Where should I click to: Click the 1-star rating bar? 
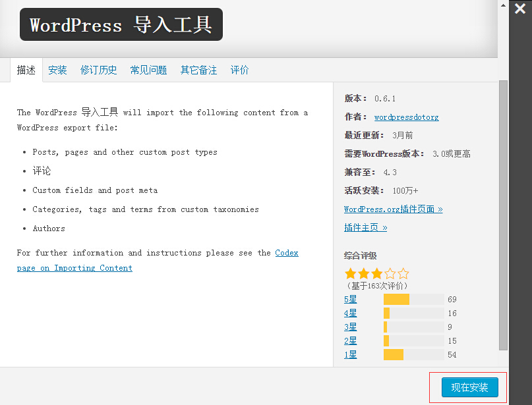point(413,355)
